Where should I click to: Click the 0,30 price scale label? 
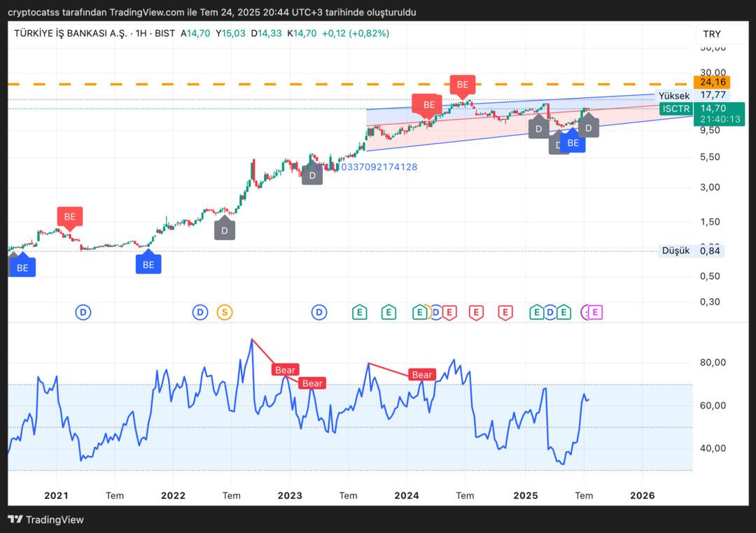click(x=710, y=301)
